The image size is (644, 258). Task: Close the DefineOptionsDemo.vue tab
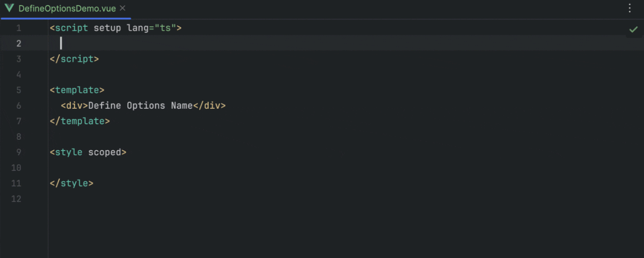[123, 8]
